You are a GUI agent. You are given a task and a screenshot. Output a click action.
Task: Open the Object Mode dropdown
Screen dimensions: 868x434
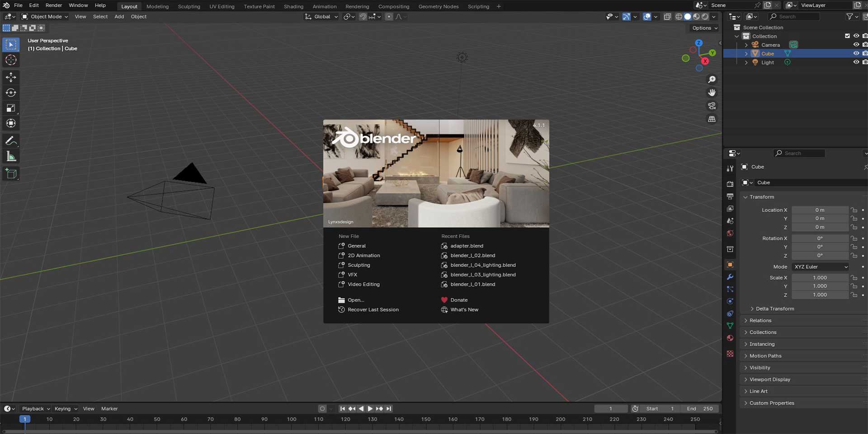(x=45, y=17)
